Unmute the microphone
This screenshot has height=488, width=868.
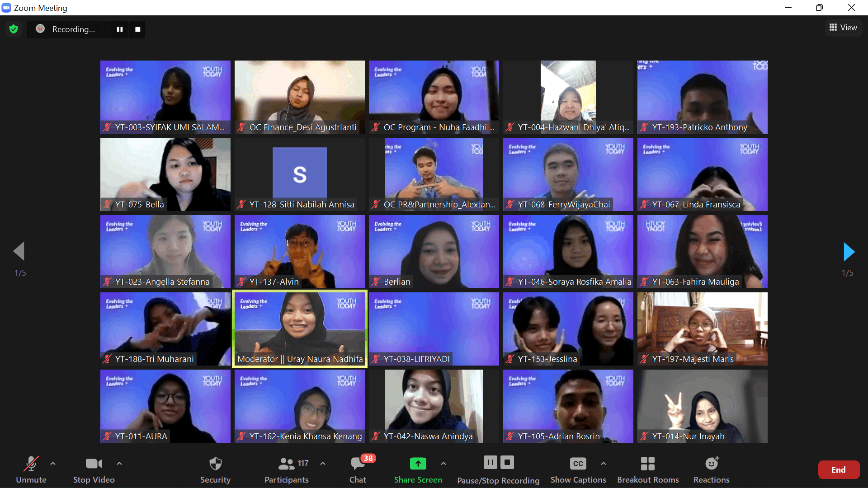tap(31, 464)
